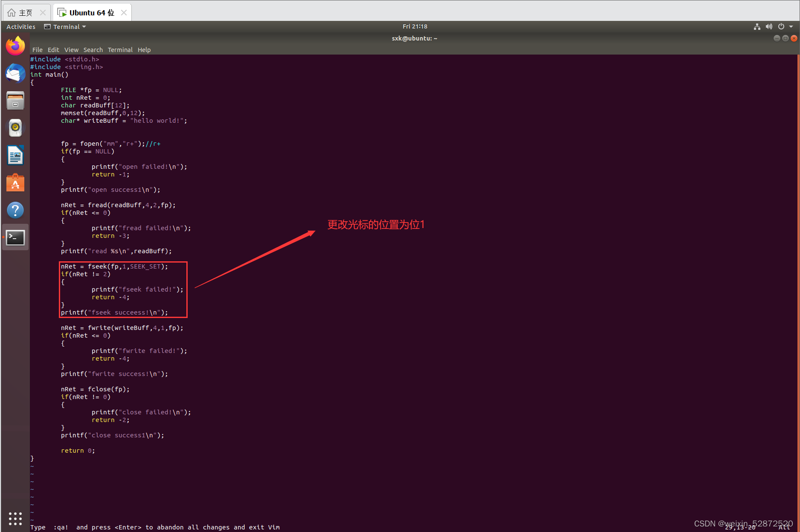The width and height of the screenshot is (800, 532).
Task: Open the File menu in the terminal window
Action: (x=37, y=50)
